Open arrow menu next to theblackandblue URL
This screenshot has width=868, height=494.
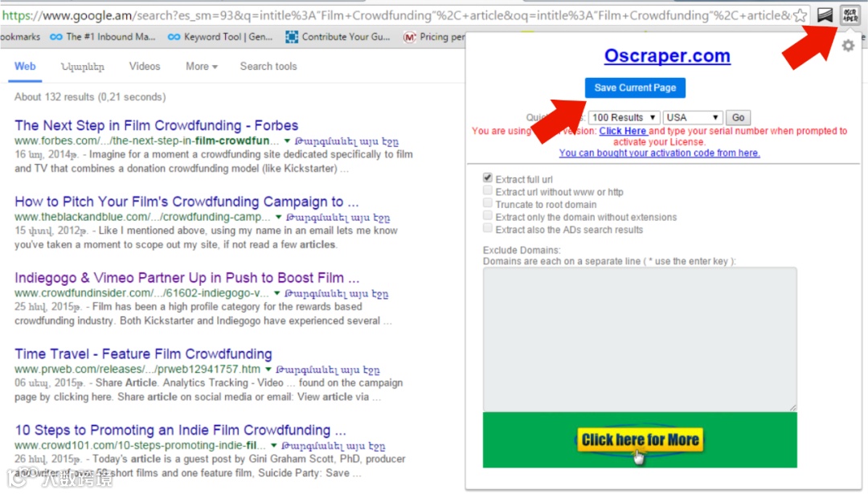pyautogui.click(x=278, y=218)
